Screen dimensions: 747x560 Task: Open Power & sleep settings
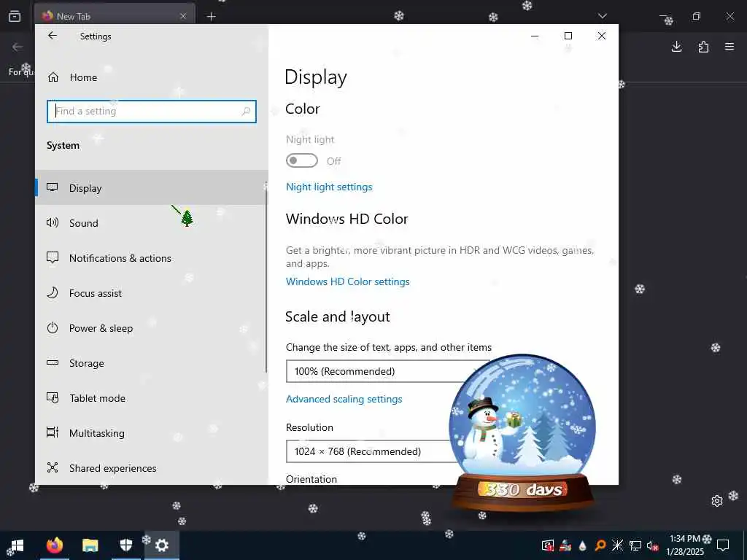click(x=152, y=328)
